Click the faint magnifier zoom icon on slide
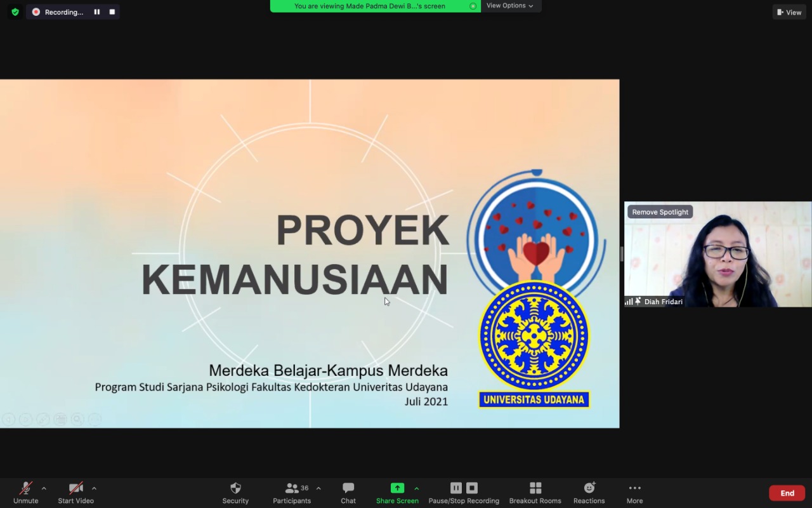Viewport: 812px width, 508px height. [77, 419]
